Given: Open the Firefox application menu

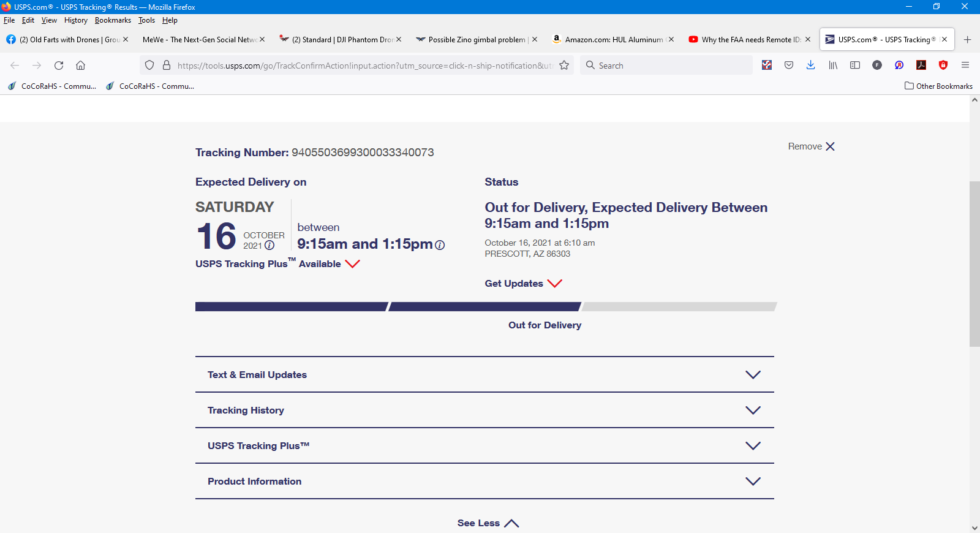Looking at the screenshot, I should tap(965, 65).
